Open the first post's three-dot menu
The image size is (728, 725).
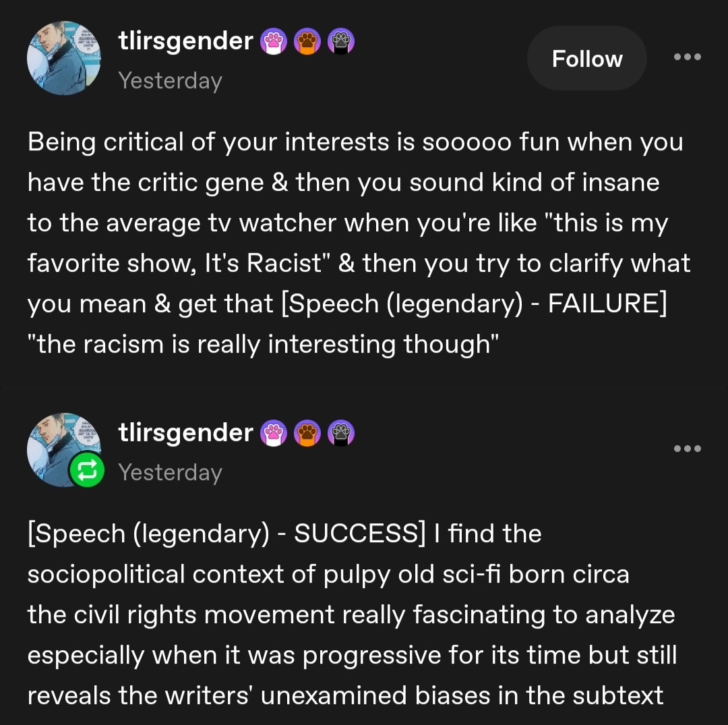pos(688,57)
